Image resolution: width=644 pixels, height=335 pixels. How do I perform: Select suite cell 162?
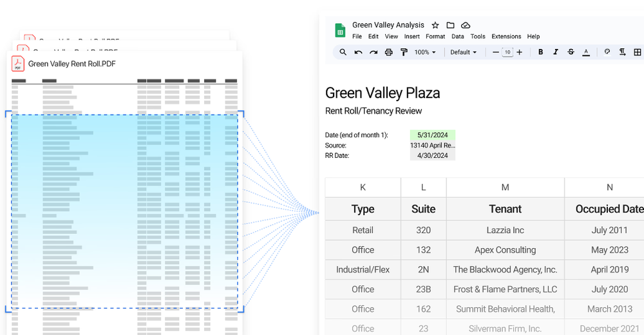(424, 309)
